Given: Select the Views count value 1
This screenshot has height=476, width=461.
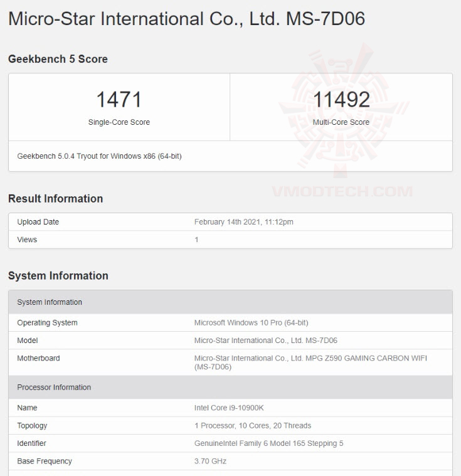Looking at the screenshot, I should (196, 240).
